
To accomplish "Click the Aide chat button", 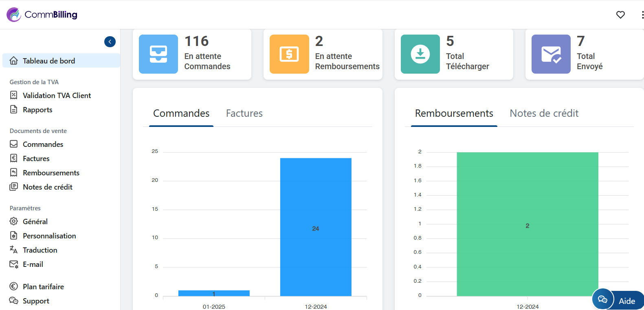I will (618, 301).
